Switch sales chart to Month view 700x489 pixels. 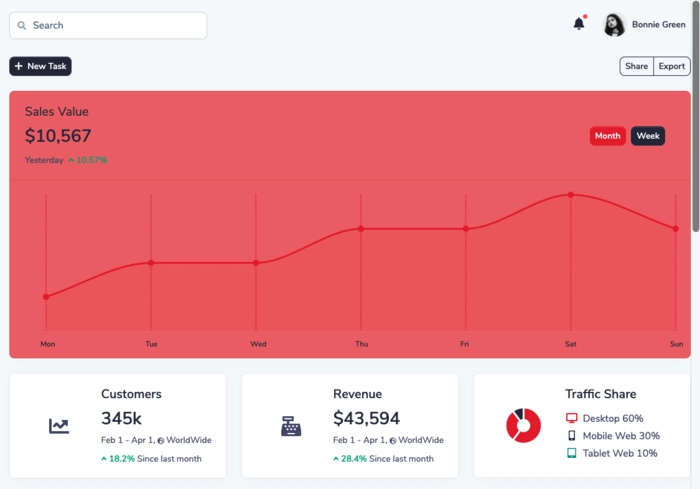(607, 136)
